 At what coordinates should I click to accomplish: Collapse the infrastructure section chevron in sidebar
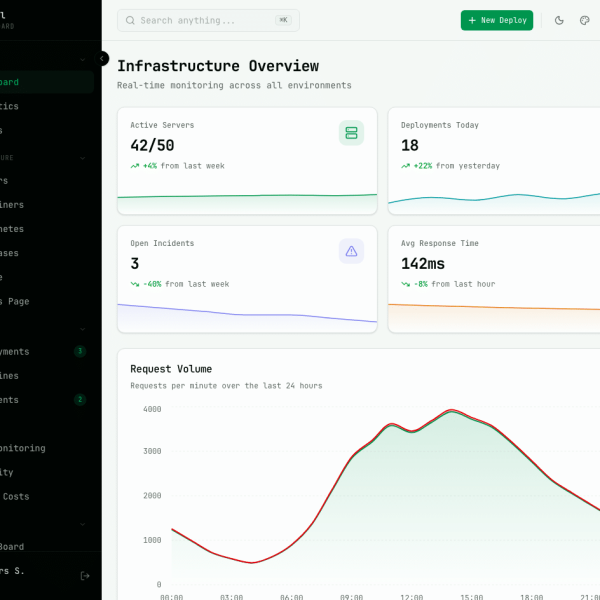point(82,158)
